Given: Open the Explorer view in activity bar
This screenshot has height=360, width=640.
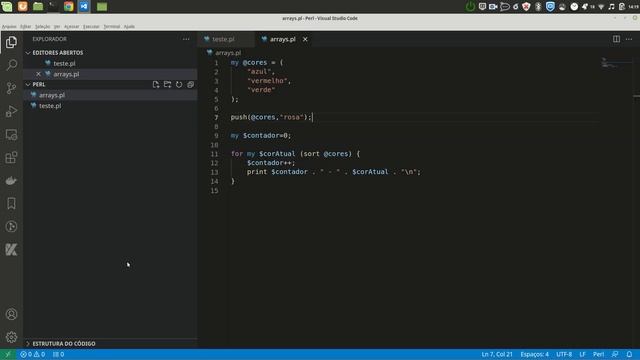Looking at the screenshot, I should tap(11, 42).
